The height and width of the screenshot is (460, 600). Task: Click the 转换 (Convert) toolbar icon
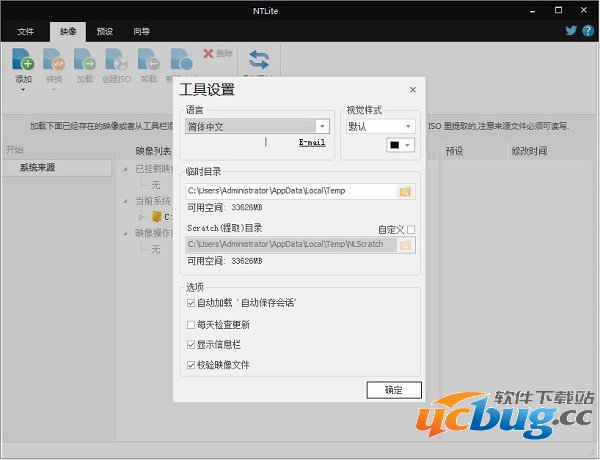pos(54,60)
